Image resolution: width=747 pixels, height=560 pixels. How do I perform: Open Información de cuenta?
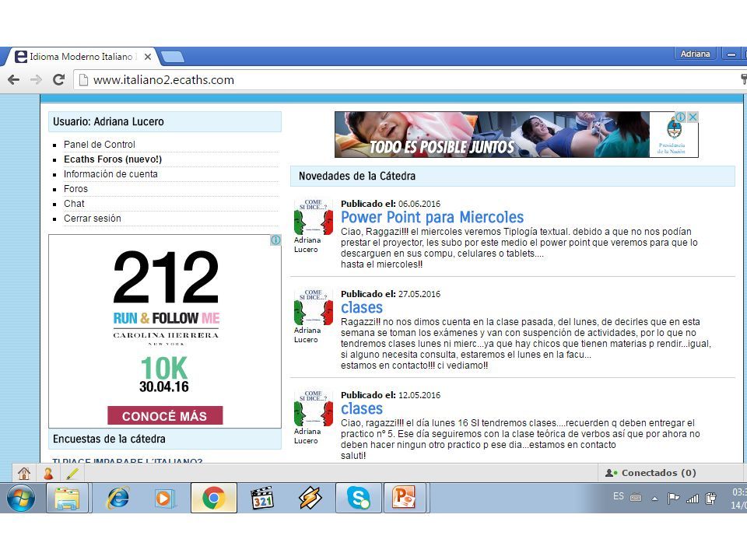110,173
